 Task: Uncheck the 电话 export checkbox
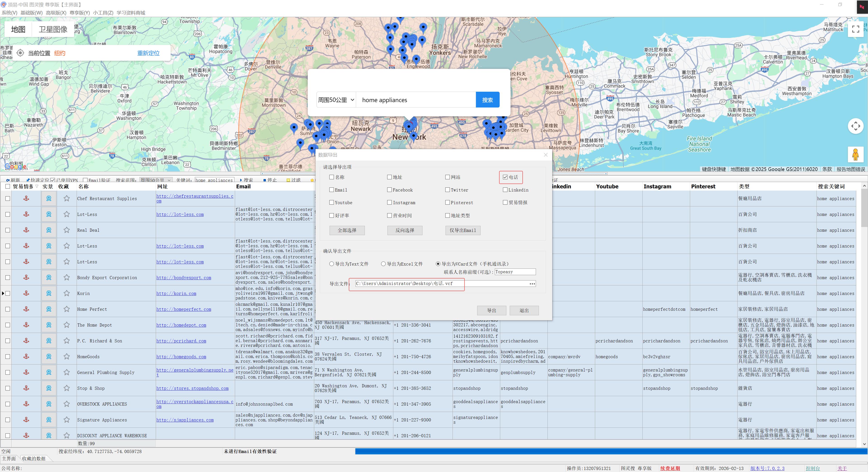pyautogui.click(x=505, y=177)
